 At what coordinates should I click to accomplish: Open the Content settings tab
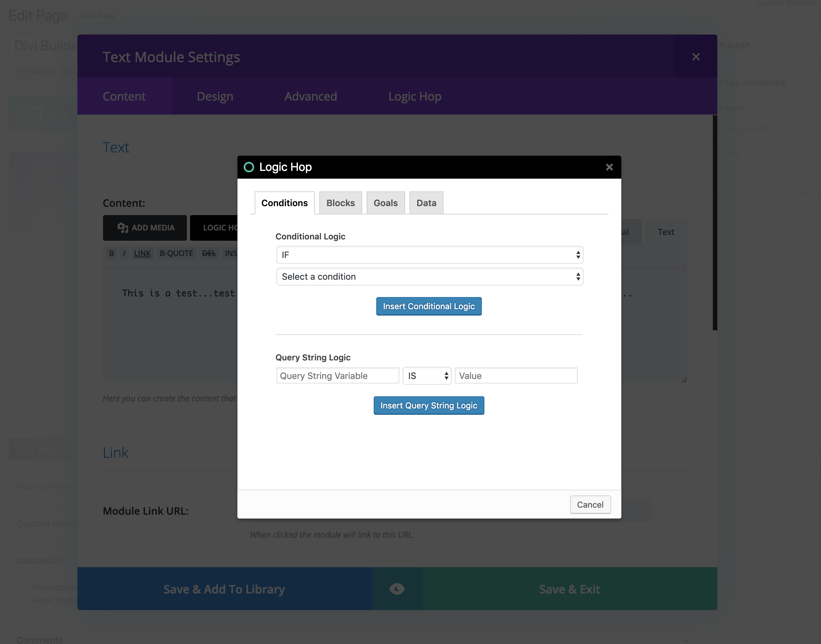click(124, 96)
